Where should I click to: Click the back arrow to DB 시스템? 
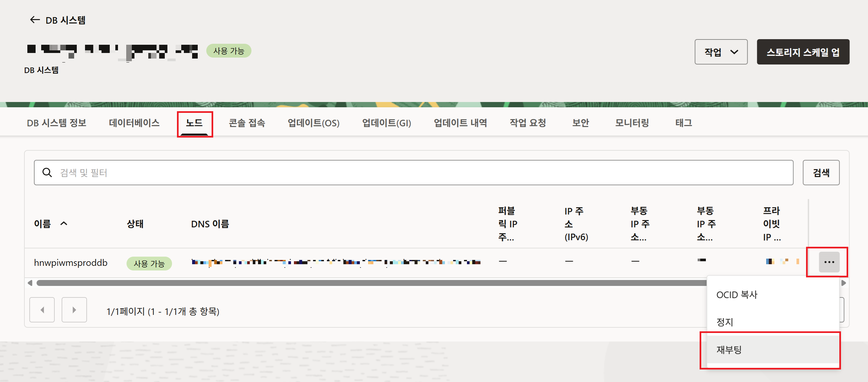[x=35, y=20]
